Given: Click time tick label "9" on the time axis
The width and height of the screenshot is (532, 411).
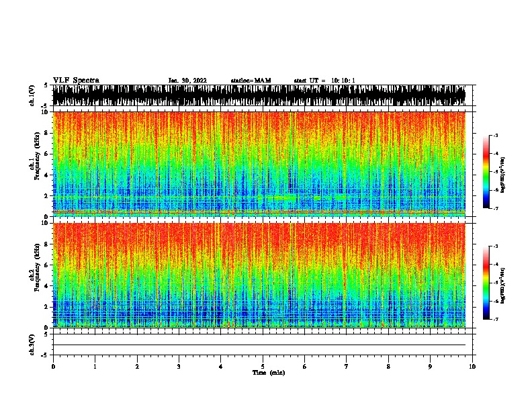Looking at the screenshot, I should [x=430, y=367].
